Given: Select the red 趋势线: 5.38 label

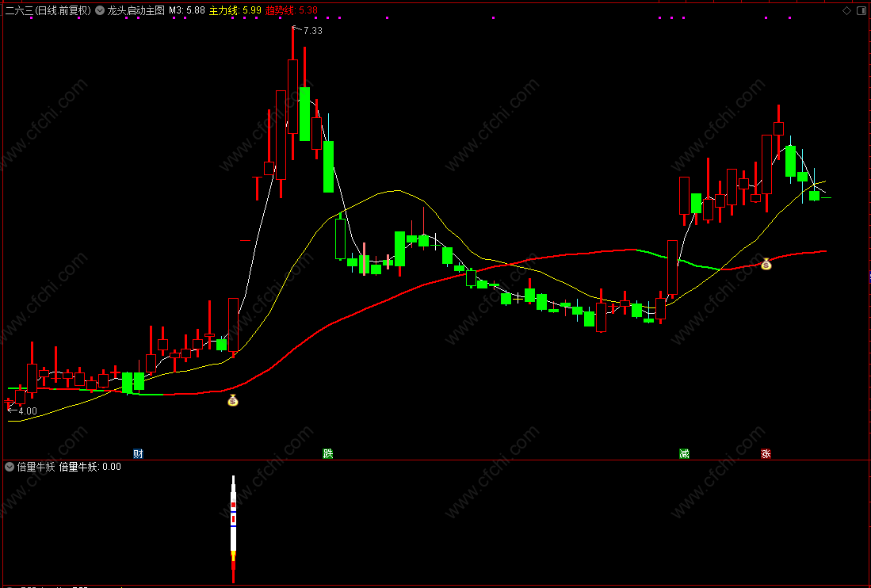Looking at the screenshot, I should (292, 10).
